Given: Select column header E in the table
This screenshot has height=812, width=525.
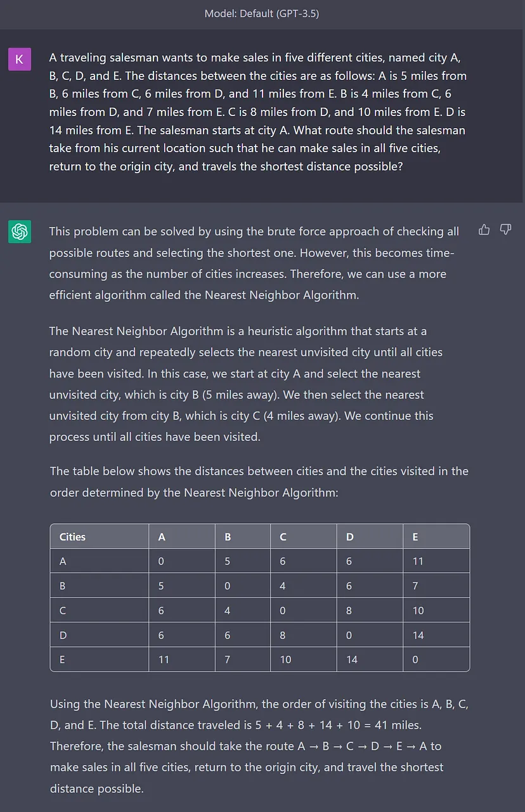Looking at the screenshot, I should click(x=415, y=537).
